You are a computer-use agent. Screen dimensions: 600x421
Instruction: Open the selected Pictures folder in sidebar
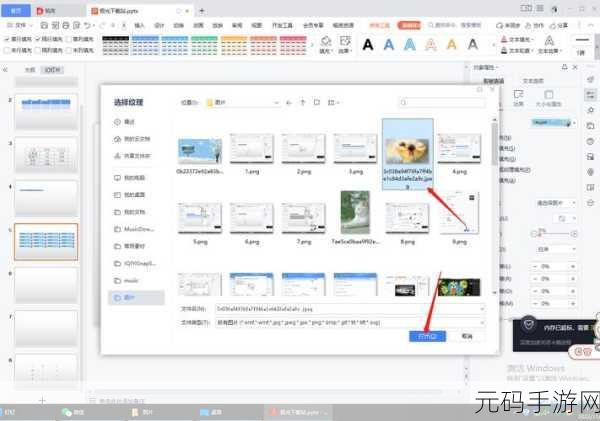(137, 297)
